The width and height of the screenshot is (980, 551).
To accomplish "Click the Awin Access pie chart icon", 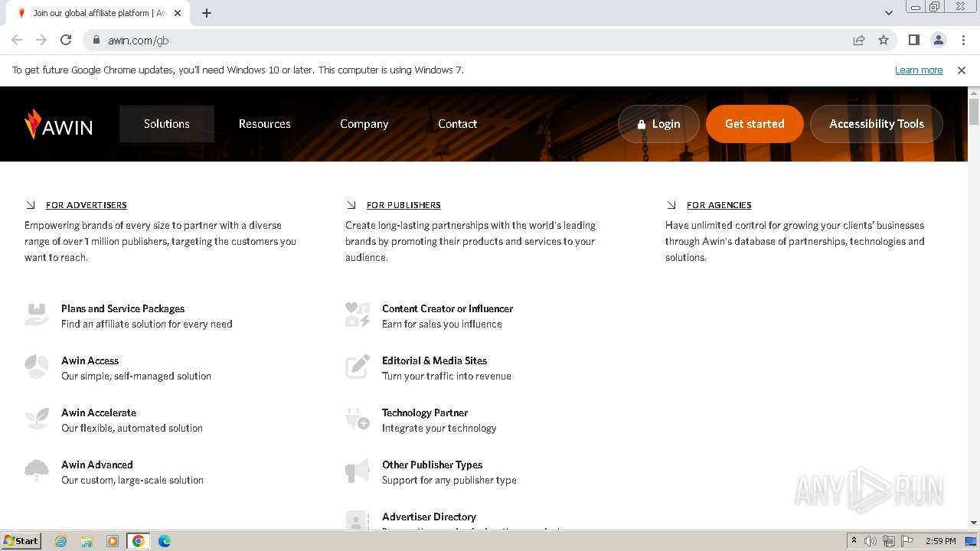I will [36, 367].
